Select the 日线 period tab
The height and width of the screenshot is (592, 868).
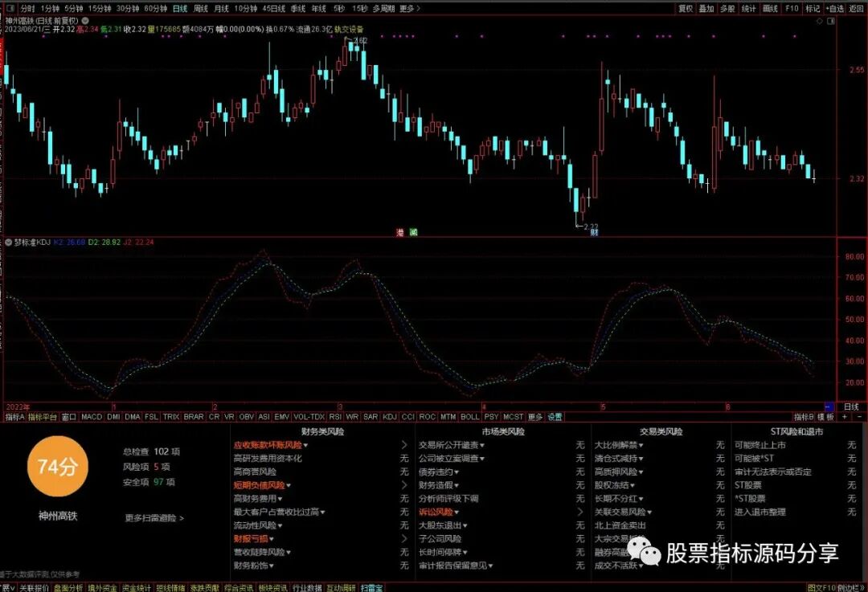[180, 8]
